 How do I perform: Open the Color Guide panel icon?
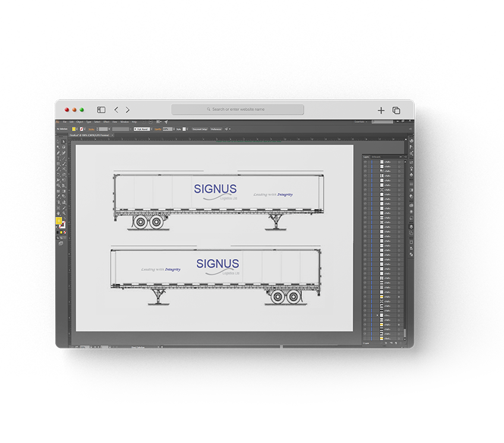(411, 147)
